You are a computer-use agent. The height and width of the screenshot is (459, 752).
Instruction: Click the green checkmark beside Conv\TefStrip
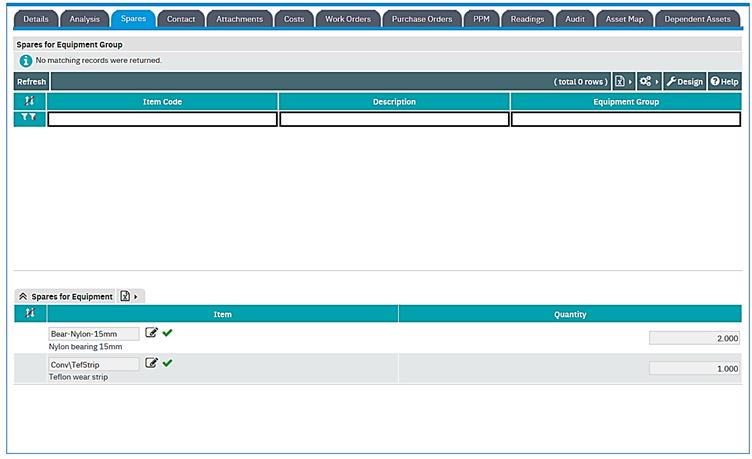(x=167, y=363)
